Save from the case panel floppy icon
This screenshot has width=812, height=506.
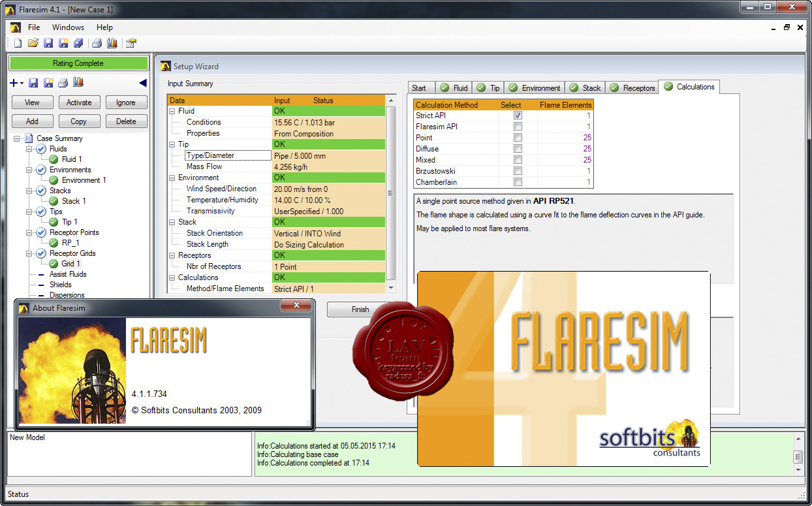click(x=33, y=83)
